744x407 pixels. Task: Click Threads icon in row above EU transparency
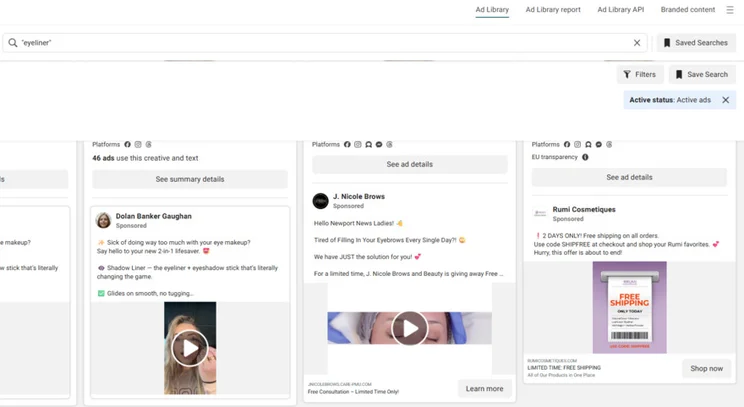click(x=609, y=144)
